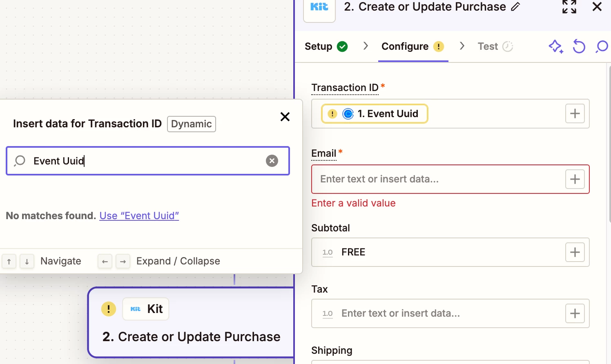Click the yellow warning icon on Kit step
Image resolution: width=611 pixels, height=364 pixels.
tap(109, 309)
